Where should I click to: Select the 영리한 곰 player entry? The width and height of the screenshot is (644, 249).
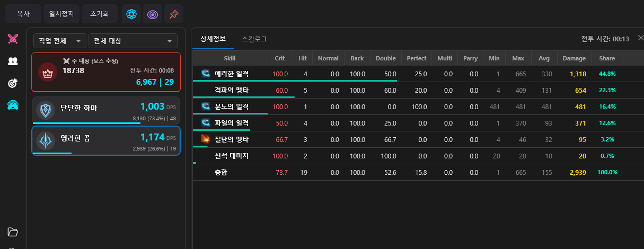coord(106,140)
